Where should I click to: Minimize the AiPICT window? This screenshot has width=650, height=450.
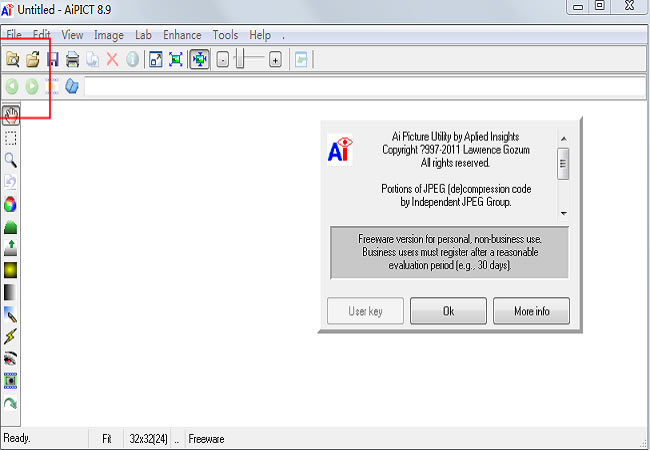(578, 7)
